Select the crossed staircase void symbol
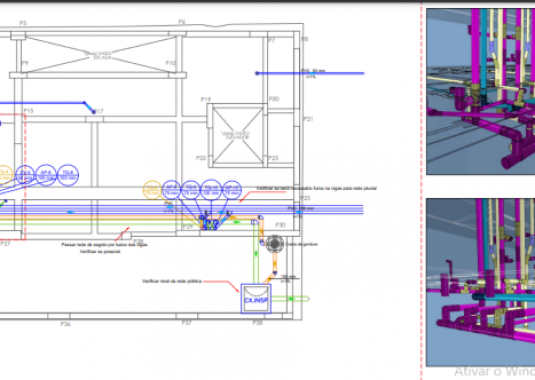535x380 pixels. pos(98,55)
